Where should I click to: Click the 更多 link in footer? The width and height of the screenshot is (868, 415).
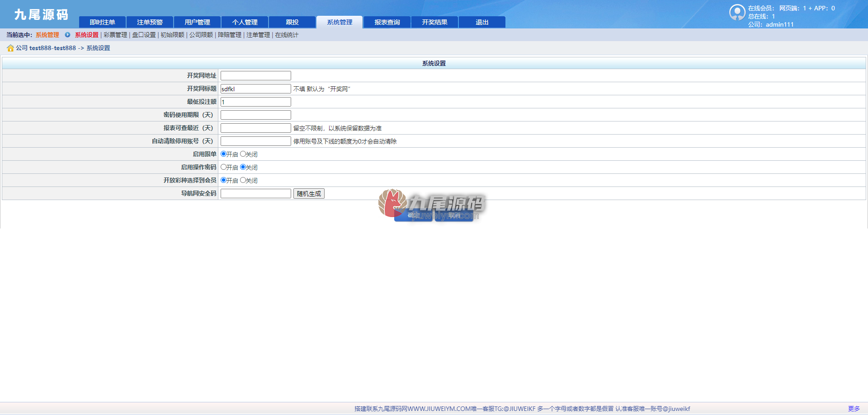[x=854, y=409]
